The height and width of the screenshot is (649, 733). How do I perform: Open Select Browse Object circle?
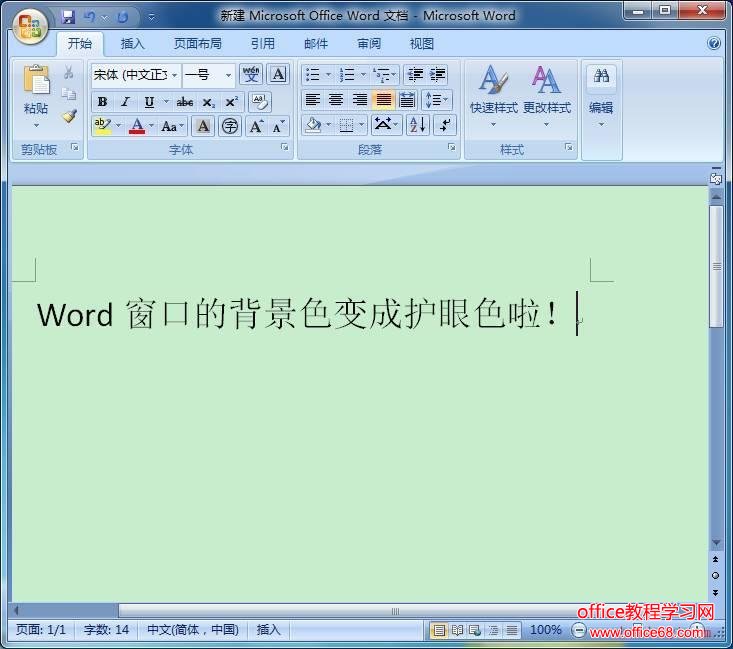(x=715, y=576)
